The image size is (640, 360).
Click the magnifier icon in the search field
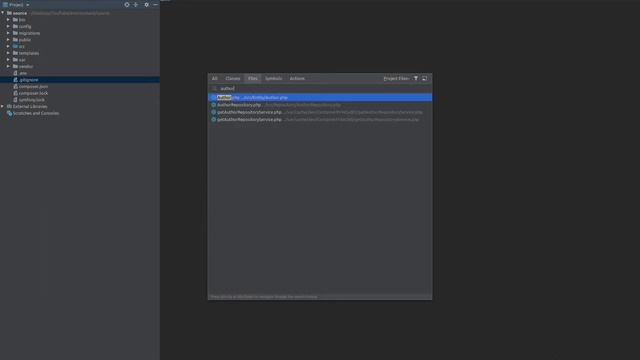[x=214, y=88]
